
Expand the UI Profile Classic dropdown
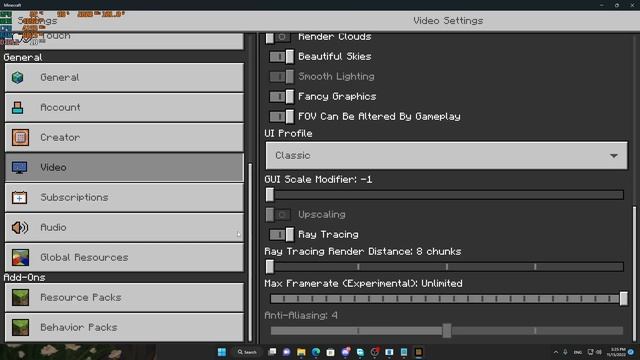pyautogui.click(x=447, y=156)
